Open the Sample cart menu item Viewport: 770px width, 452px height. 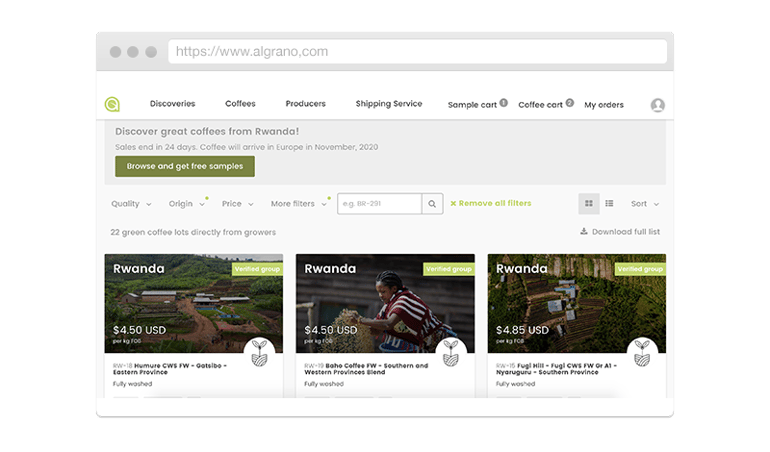tap(472, 105)
